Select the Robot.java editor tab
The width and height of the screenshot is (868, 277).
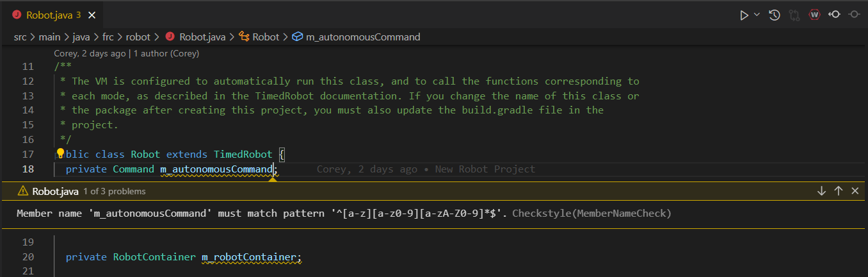pos(53,15)
